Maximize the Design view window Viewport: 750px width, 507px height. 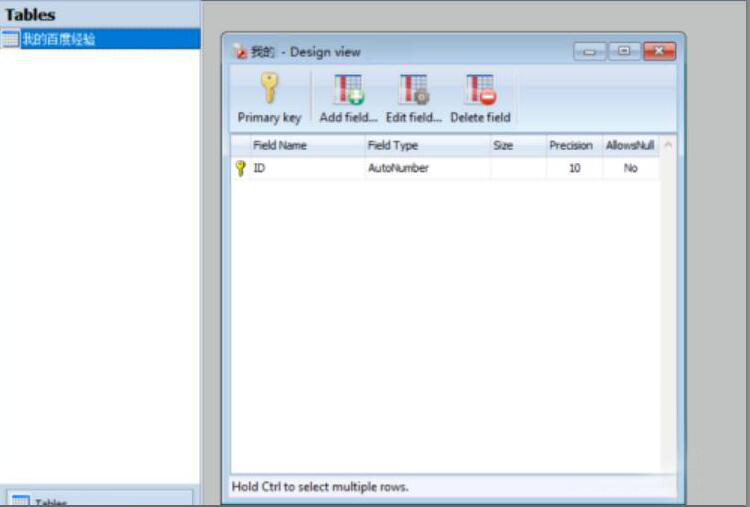click(x=624, y=51)
